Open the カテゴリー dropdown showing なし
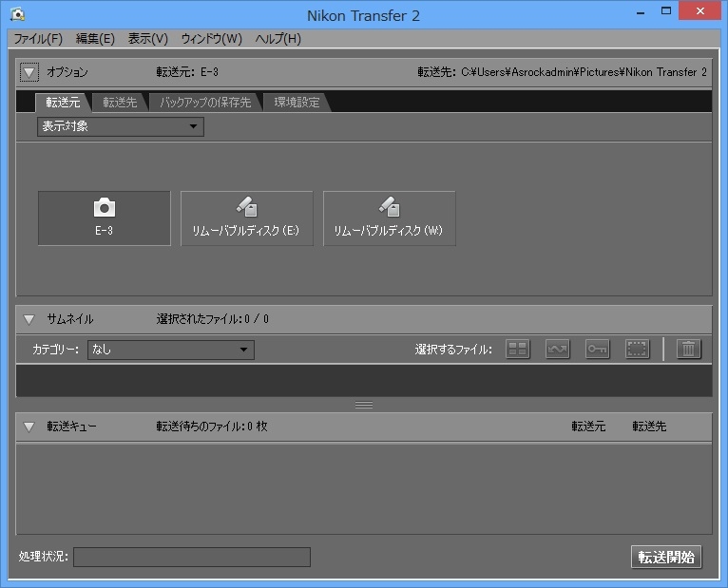This screenshot has width=728, height=588. pos(171,350)
